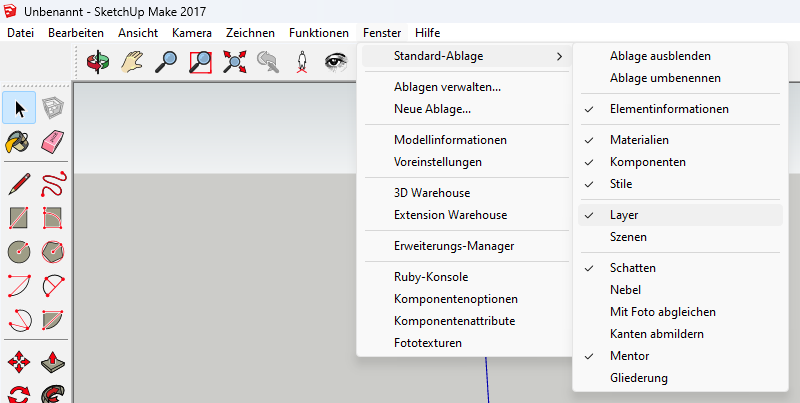The image size is (800, 403).
Task: Choose the Paint Bucket tool
Action: (x=18, y=142)
